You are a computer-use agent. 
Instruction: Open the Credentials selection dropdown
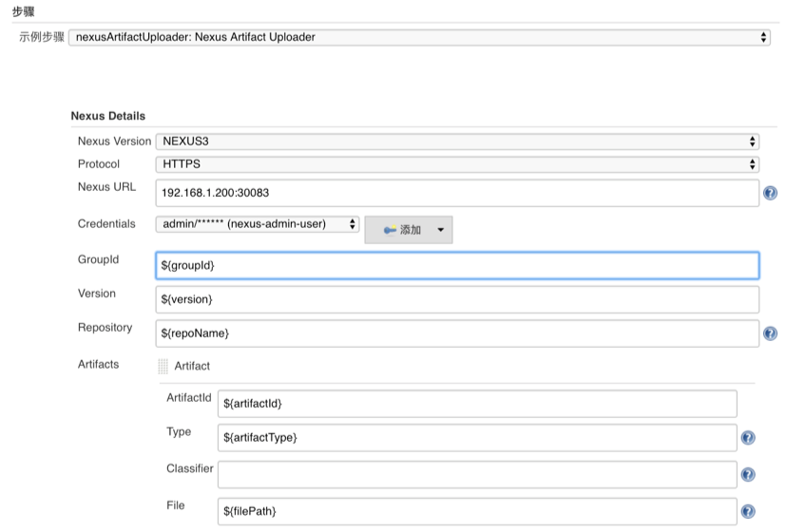(258, 224)
